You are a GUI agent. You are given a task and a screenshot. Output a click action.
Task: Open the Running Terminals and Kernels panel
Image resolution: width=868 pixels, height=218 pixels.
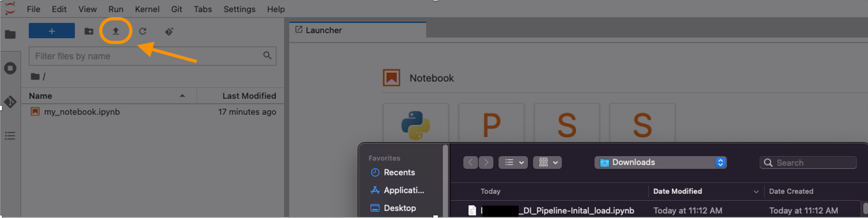[x=10, y=68]
